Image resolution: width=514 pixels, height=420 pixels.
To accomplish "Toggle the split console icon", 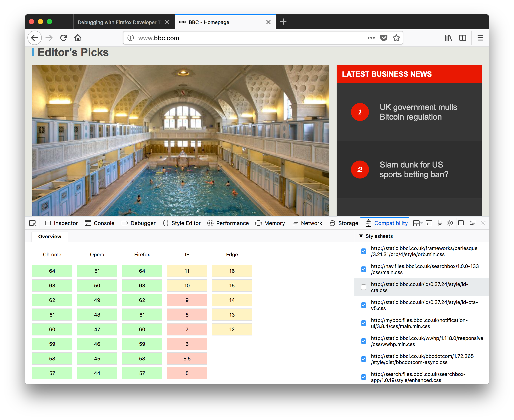I will tap(429, 223).
